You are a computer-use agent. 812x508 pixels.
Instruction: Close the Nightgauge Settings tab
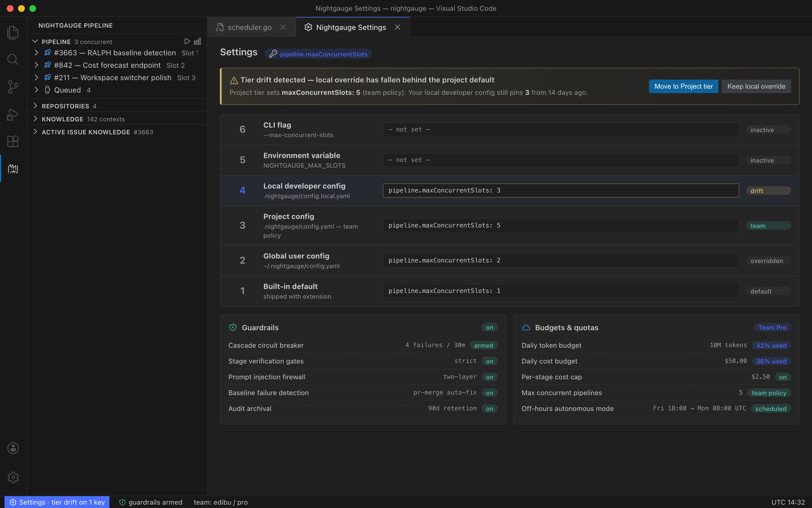(x=397, y=27)
